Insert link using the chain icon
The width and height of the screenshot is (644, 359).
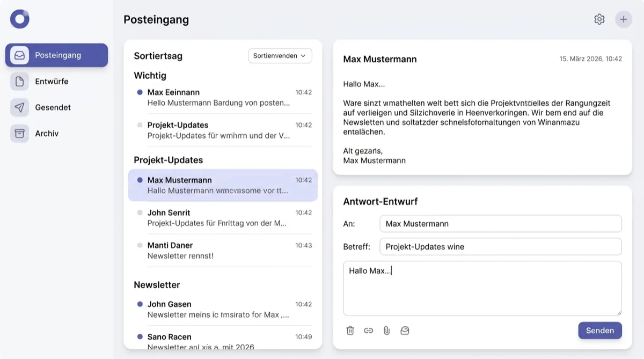(368, 331)
